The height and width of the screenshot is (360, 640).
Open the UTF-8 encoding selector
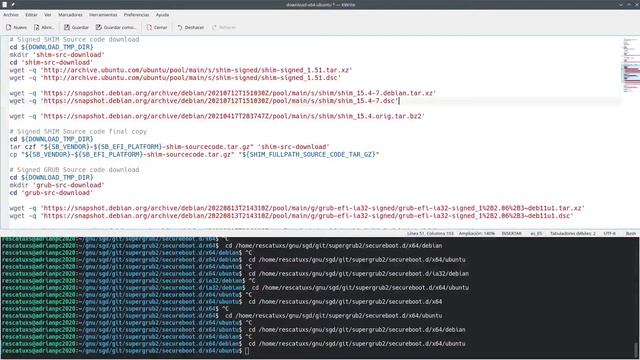pos(609,233)
